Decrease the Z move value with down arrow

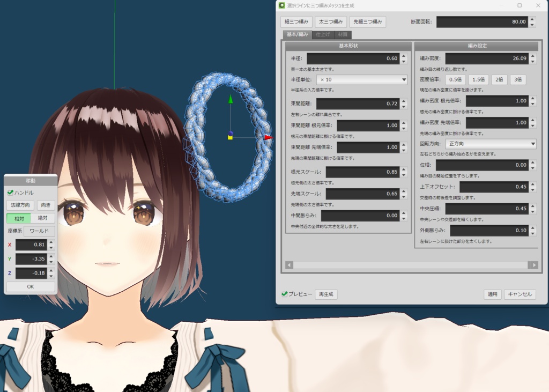click(51, 276)
